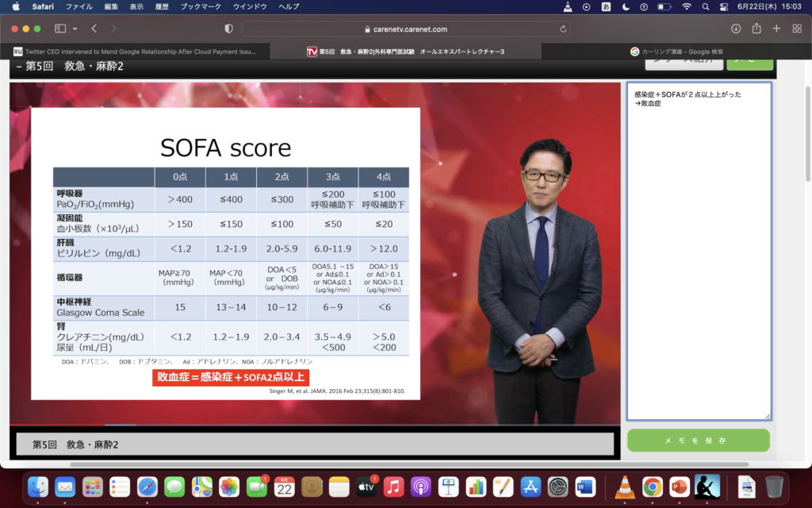This screenshot has height=508, width=812.
Task: Click the green メモを保存 button
Action: 698,441
